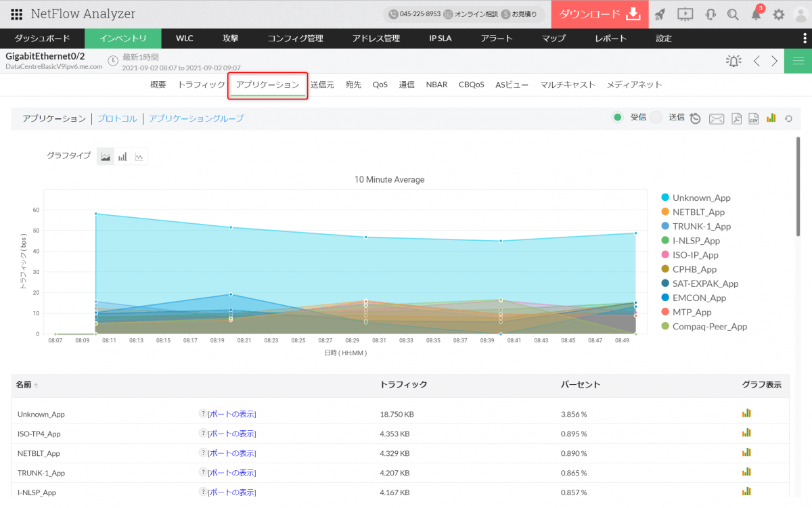Select the 送信 radio button
Image resolution: width=812 pixels, height=508 pixels.
656,118
